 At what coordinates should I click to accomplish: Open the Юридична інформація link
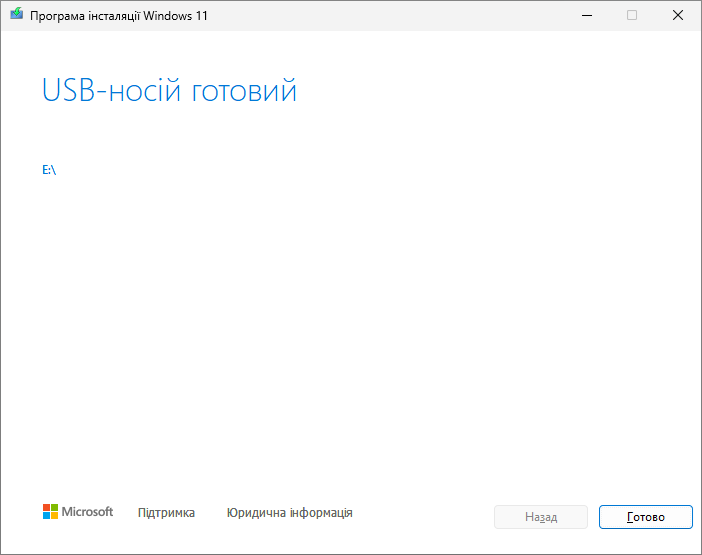click(x=289, y=512)
